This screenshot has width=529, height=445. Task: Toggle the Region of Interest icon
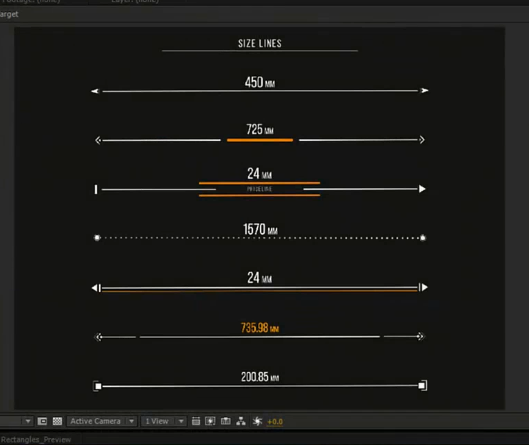tap(42, 421)
